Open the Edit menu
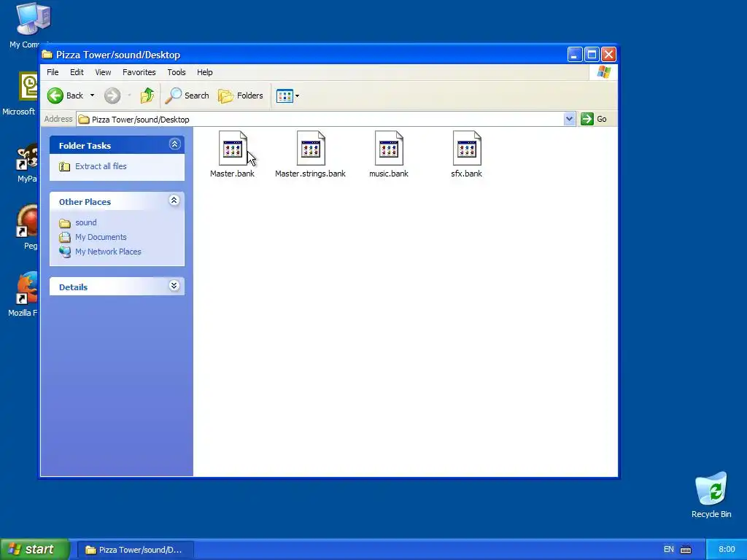This screenshot has width=747, height=560. [77, 72]
